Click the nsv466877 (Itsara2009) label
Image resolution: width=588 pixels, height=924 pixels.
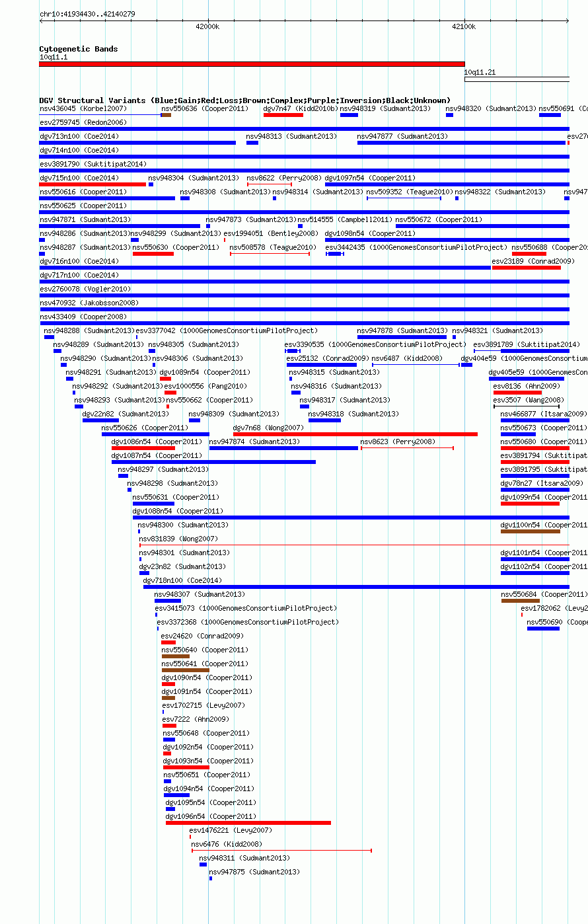tap(544, 414)
